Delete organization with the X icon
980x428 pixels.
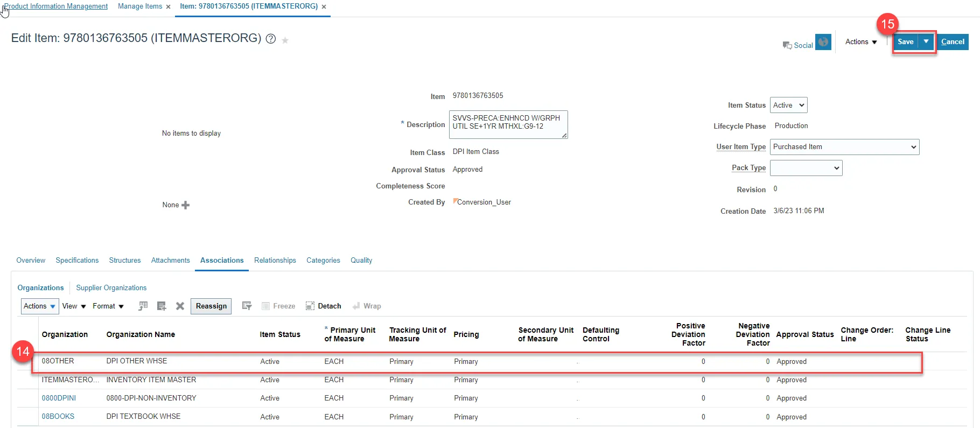click(180, 306)
